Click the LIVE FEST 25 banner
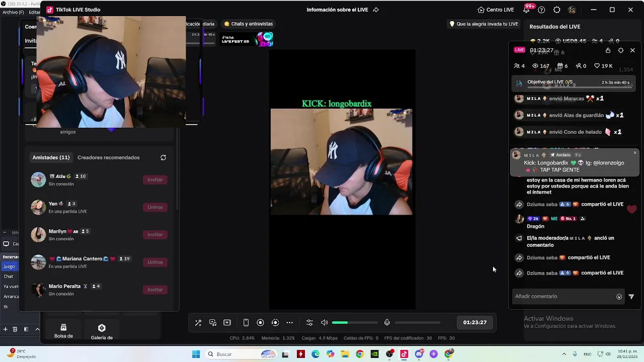 [247, 39]
